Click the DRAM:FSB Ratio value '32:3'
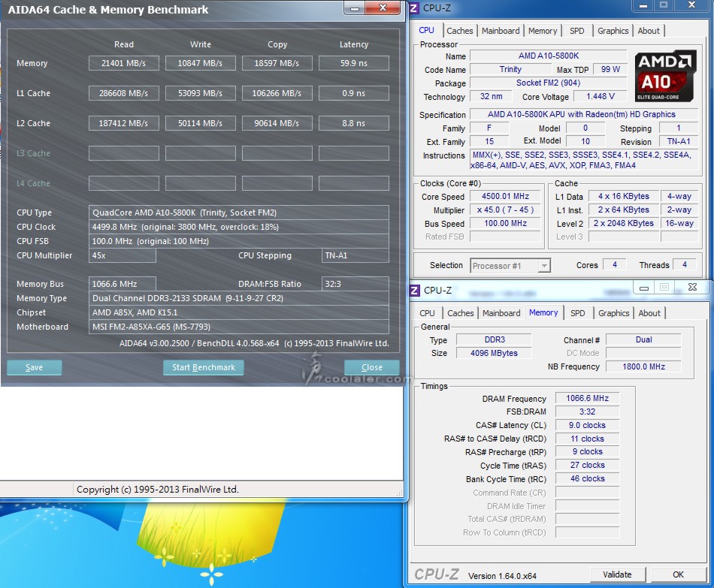 point(355,284)
